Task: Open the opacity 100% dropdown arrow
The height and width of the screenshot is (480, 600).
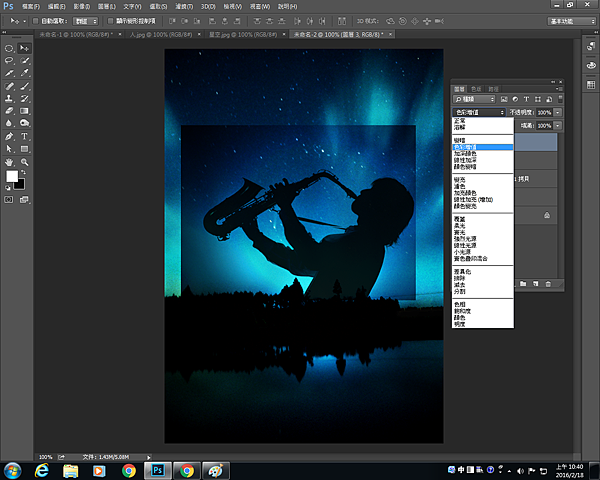Action: pyautogui.click(x=557, y=113)
